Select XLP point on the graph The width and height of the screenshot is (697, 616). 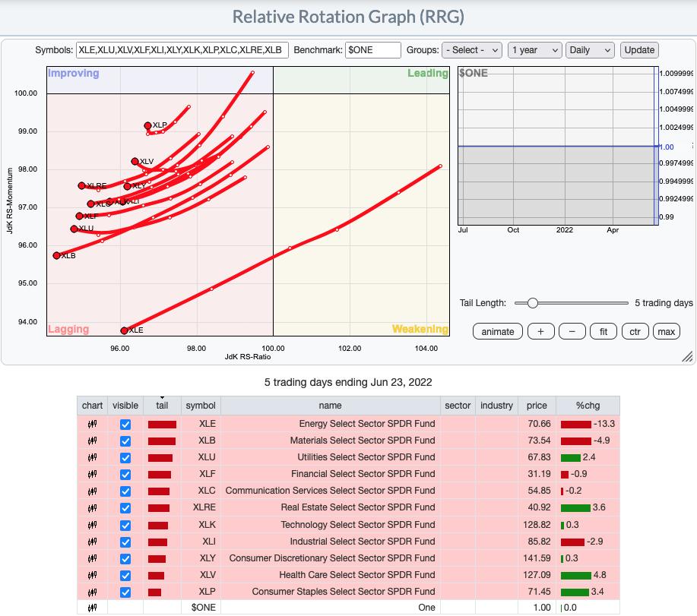pos(147,125)
